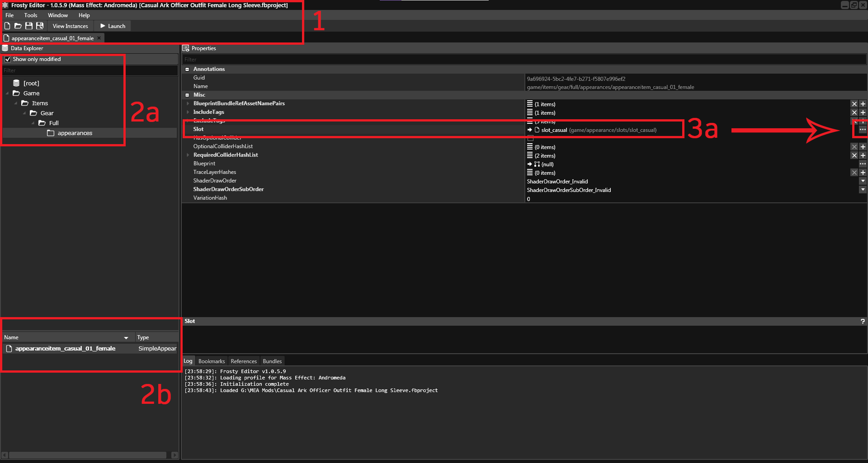Close the appearanceitem_casual_01_female tab

(x=99, y=38)
